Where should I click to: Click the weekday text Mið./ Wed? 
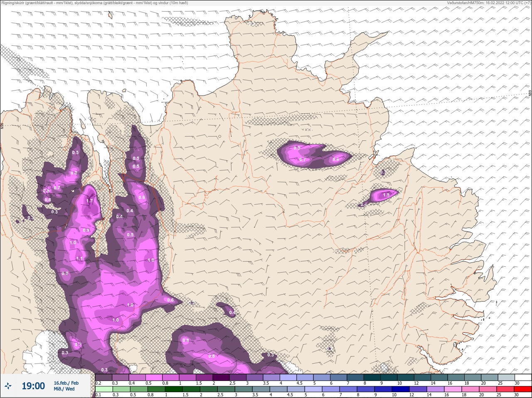[64, 389]
